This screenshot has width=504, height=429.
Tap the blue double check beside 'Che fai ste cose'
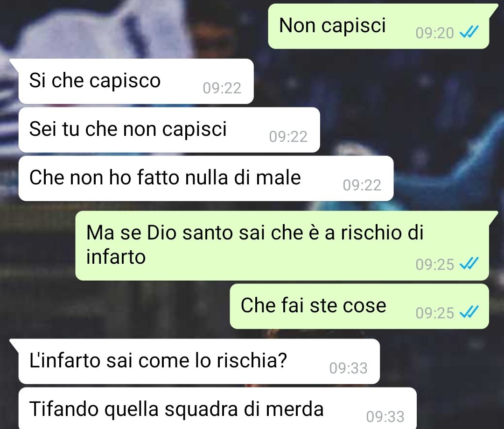[469, 312]
